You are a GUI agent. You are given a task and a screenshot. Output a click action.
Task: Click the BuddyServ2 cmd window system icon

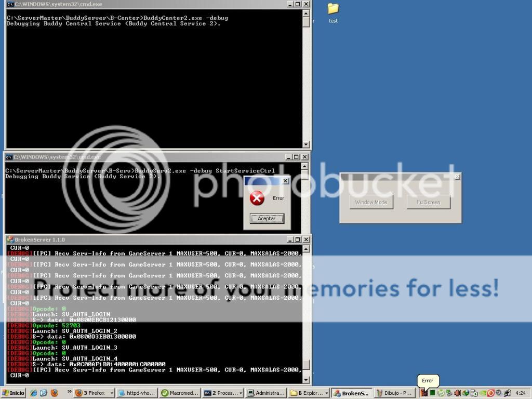click(9, 157)
